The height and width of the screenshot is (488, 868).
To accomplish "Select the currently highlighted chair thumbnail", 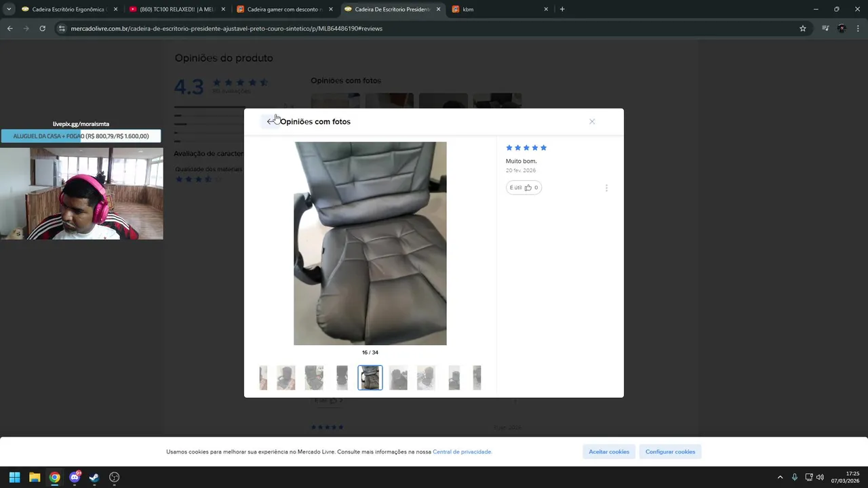I will [370, 378].
